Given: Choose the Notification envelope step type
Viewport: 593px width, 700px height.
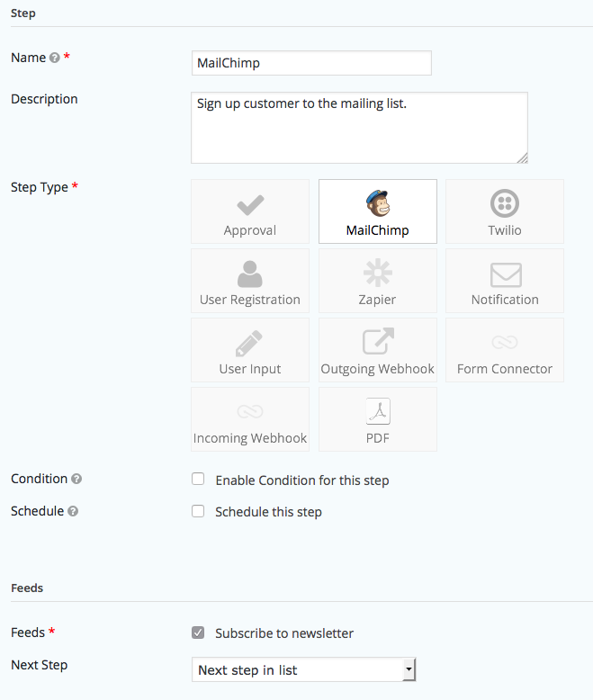Looking at the screenshot, I should click(x=505, y=281).
